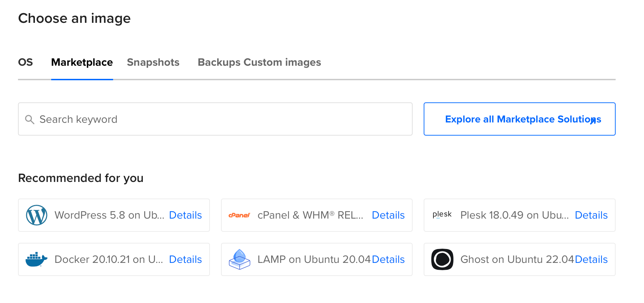
Task: Click the external link arrow icon
Action: click(593, 121)
